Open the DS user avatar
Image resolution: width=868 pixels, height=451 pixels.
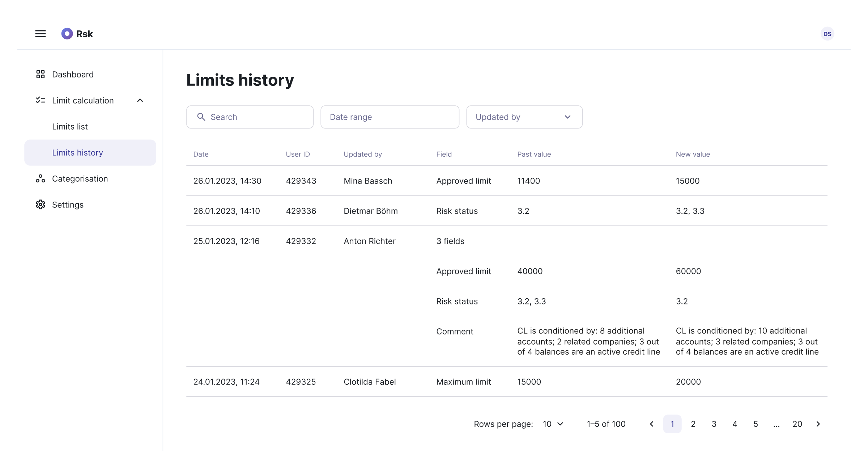pyautogui.click(x=827, y=34)
